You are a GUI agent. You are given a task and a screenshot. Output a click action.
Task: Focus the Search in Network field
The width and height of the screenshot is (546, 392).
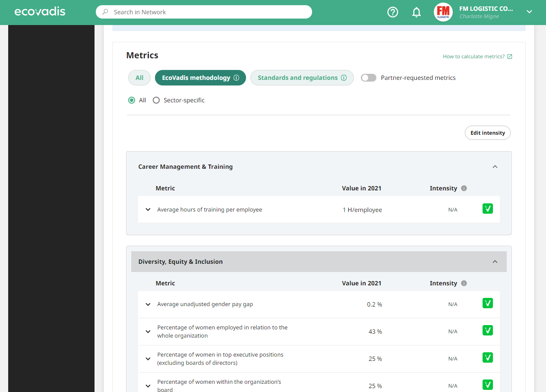click(x=204, y=12)
